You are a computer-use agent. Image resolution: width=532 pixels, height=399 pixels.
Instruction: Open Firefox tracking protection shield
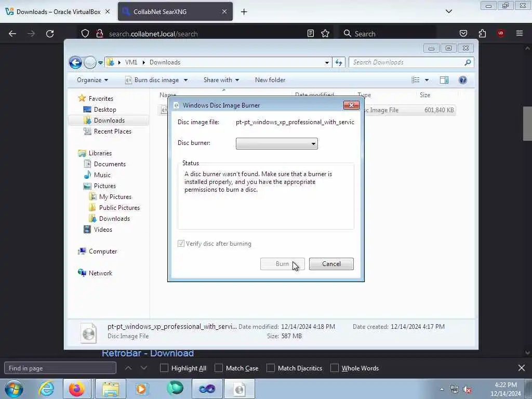85,34
